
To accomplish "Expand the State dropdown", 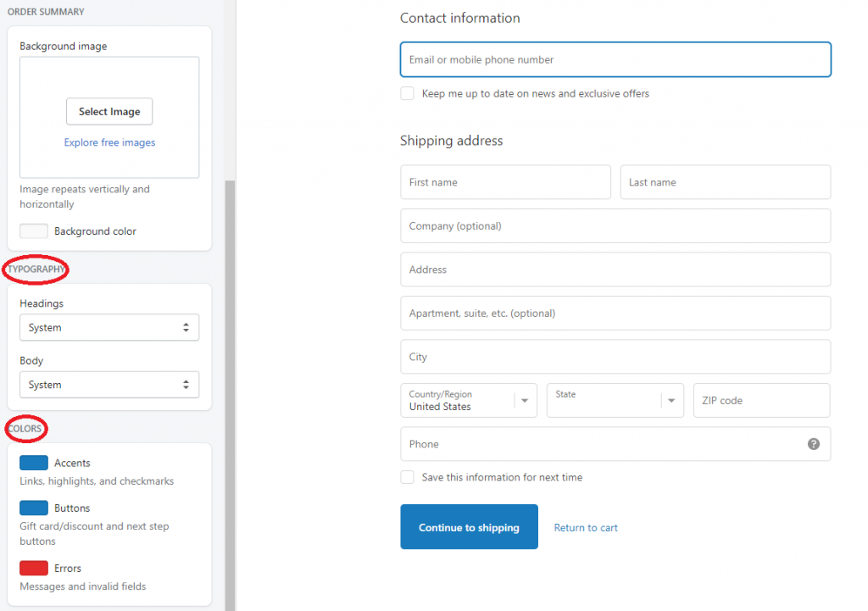I will click(x=615, y=400).
